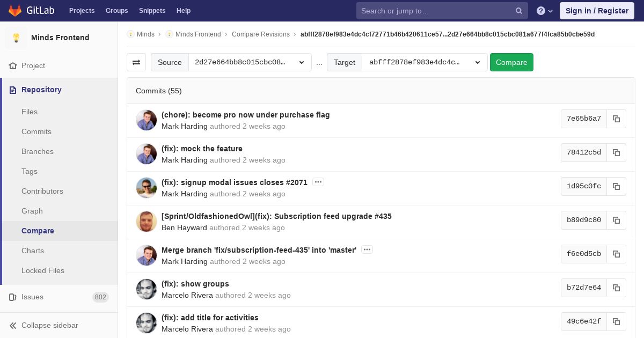Copy commit SHA 7e65b6a7
The height and width of the screenshot is (338, 644).
coord(617,119)
